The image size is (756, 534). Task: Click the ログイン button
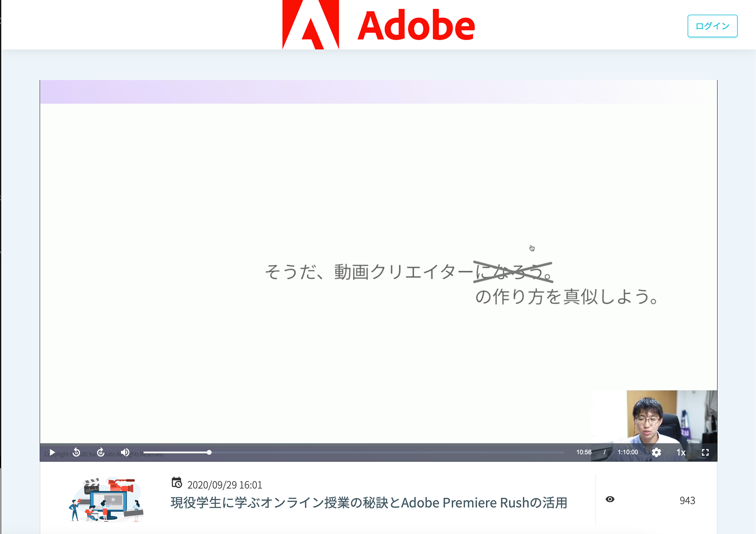712,26
